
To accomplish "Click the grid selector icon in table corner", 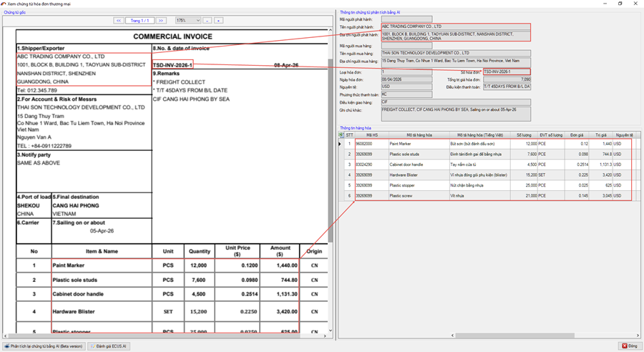I will (341, 135).
